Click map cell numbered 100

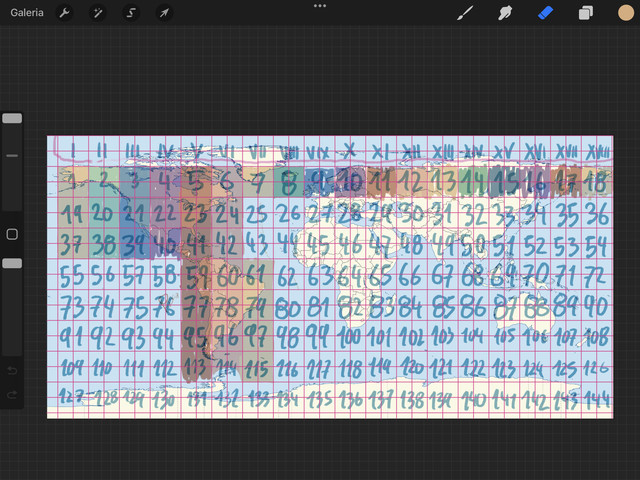click(x=350, y=337)
